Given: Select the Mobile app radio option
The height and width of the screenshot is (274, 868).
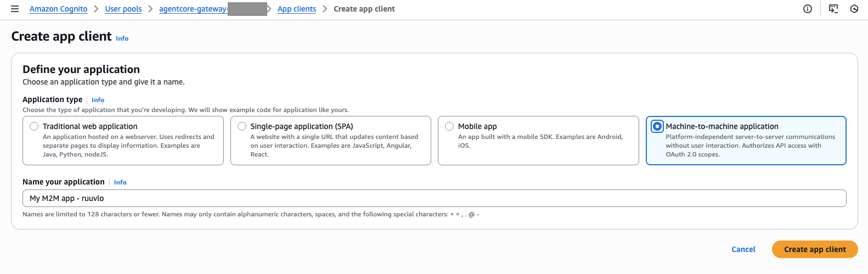Looking at the screenshot, I should (x=449, y=127).
